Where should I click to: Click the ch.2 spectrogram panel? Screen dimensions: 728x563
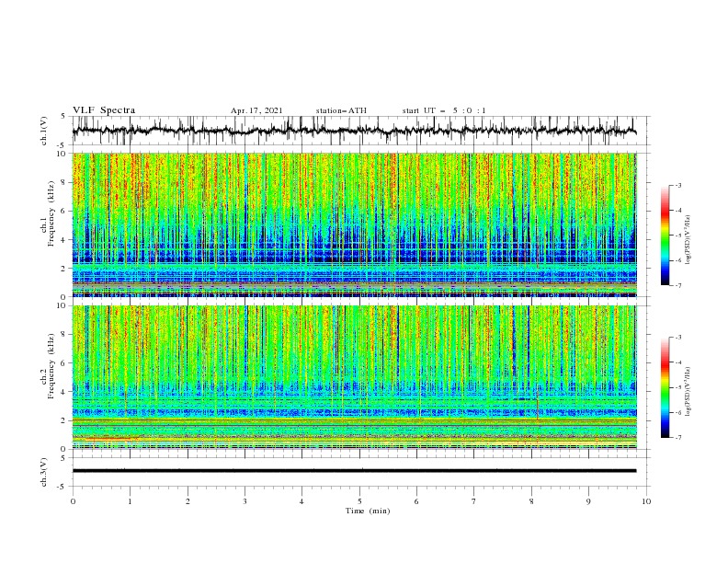coord(354,377)
